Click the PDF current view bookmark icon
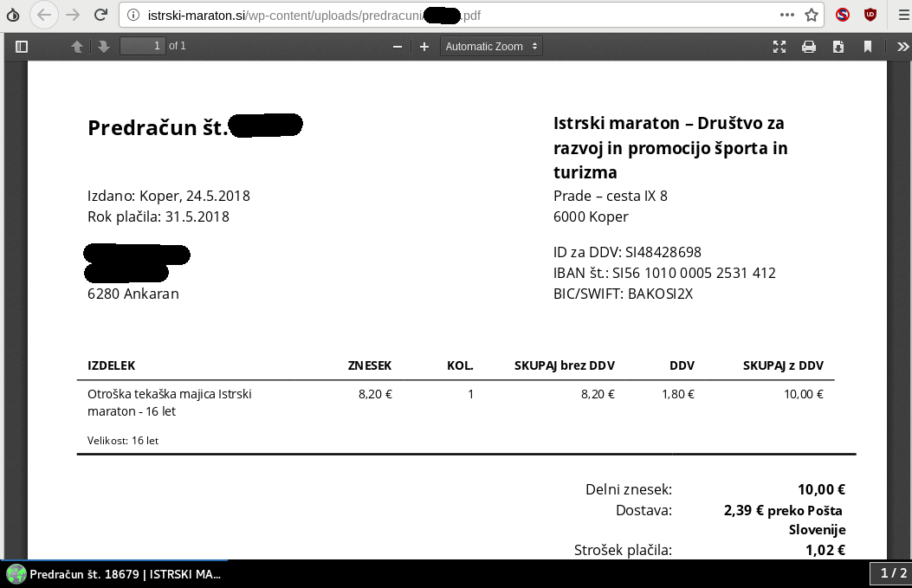This screenshot has width=912, height=588. point(868,47)
